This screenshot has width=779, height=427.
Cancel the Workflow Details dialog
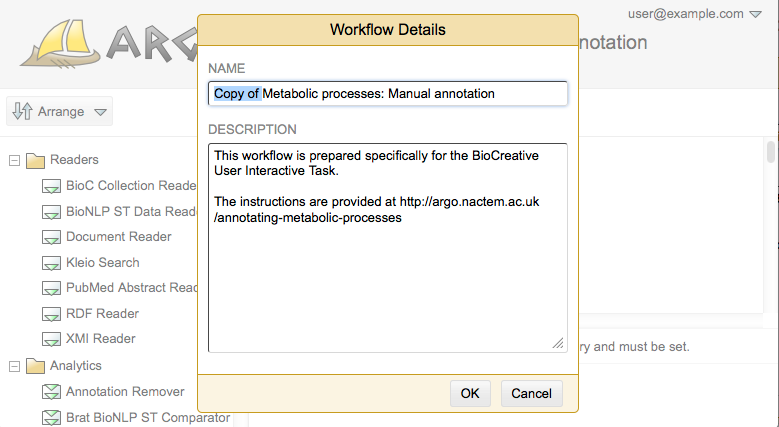[x=532, y=393]
